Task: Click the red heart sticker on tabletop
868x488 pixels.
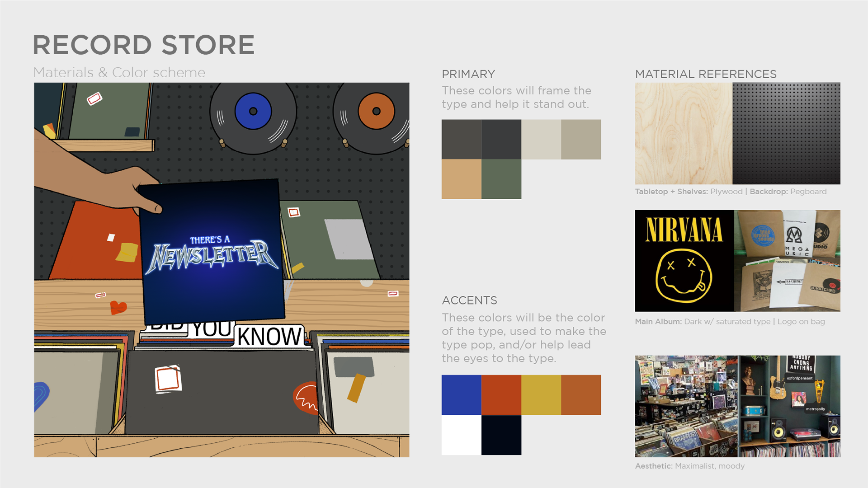Action: coord(118,308)
